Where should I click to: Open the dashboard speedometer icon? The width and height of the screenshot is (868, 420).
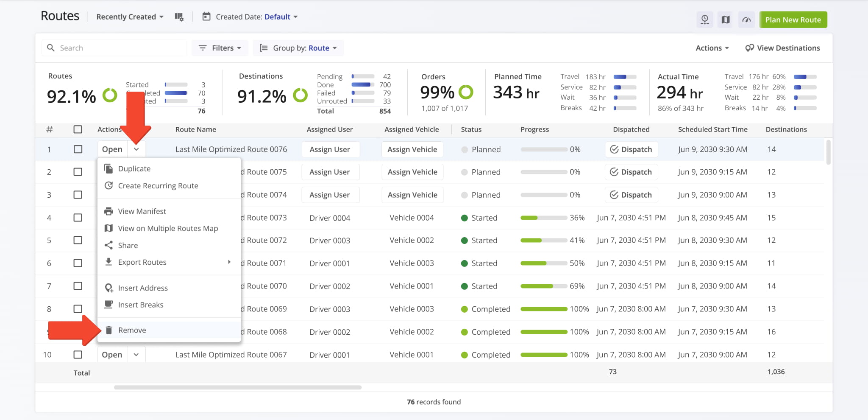tap(746, 20)
